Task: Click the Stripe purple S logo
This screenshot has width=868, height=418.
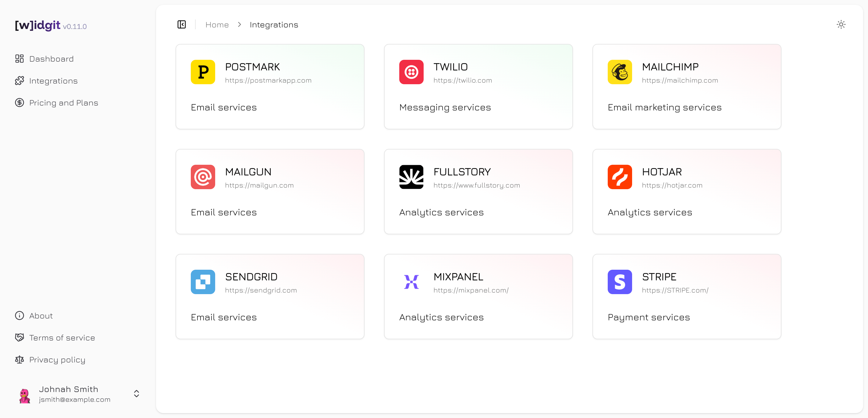Action: 620,282
